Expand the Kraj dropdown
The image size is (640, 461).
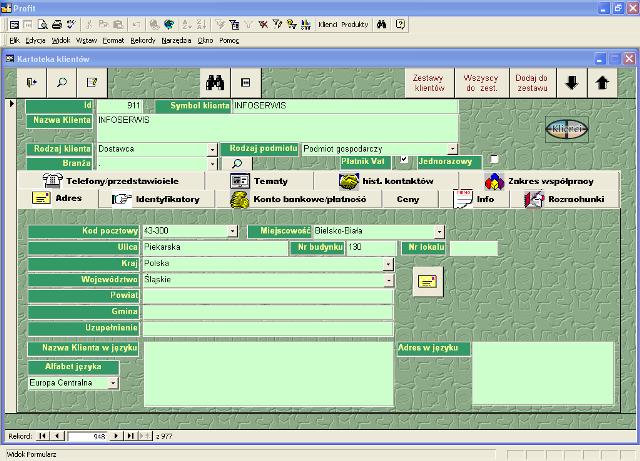coord(388,264)
